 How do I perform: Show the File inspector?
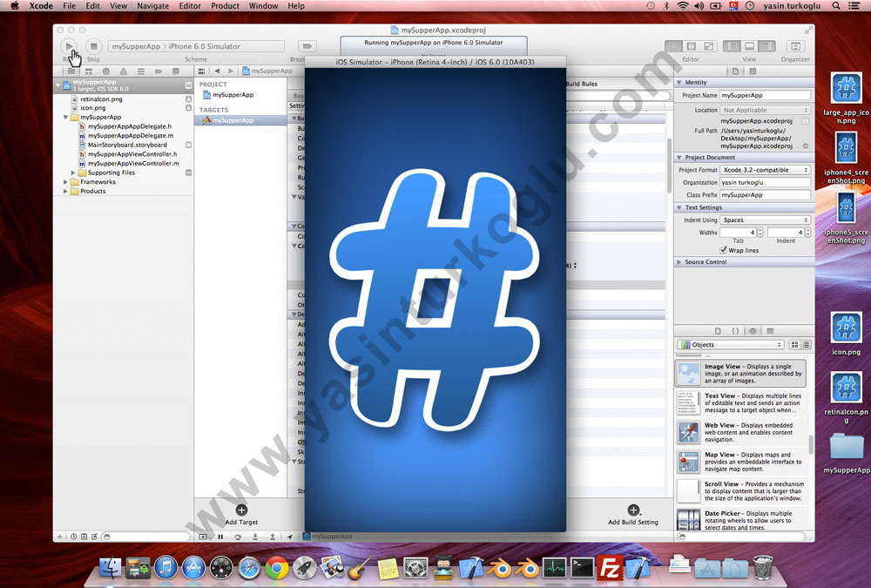pyautogui.click(x=735, y=71)
